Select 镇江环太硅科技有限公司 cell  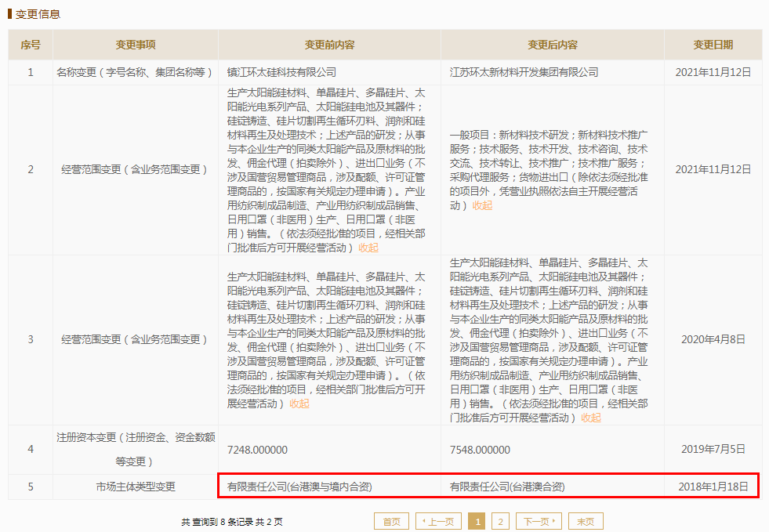tap(329, 73)
